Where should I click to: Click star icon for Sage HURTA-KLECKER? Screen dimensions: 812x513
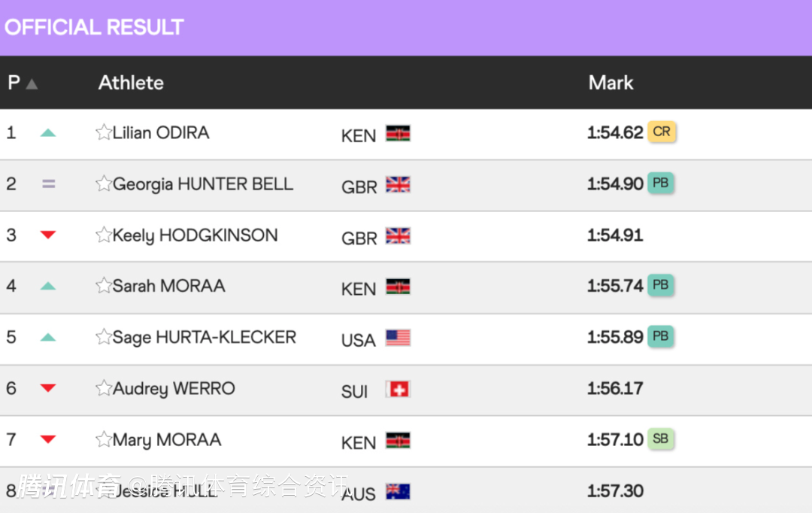[104, 337]
